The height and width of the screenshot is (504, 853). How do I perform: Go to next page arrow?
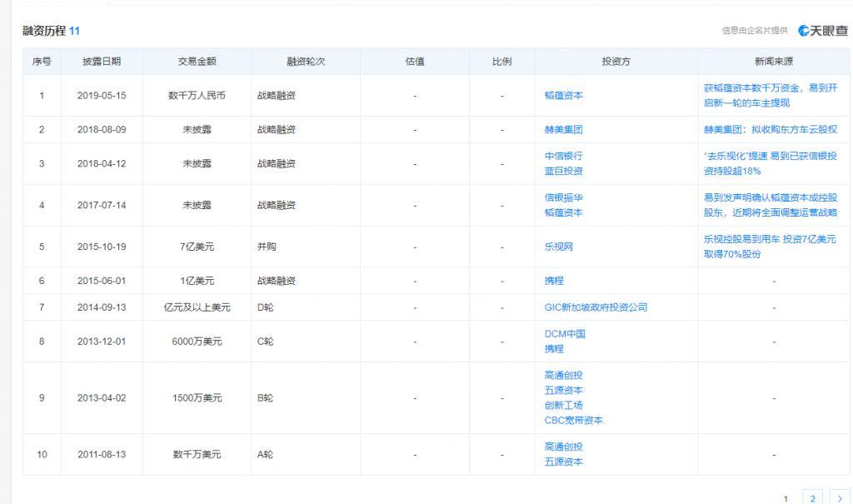[x=840, y=497]
